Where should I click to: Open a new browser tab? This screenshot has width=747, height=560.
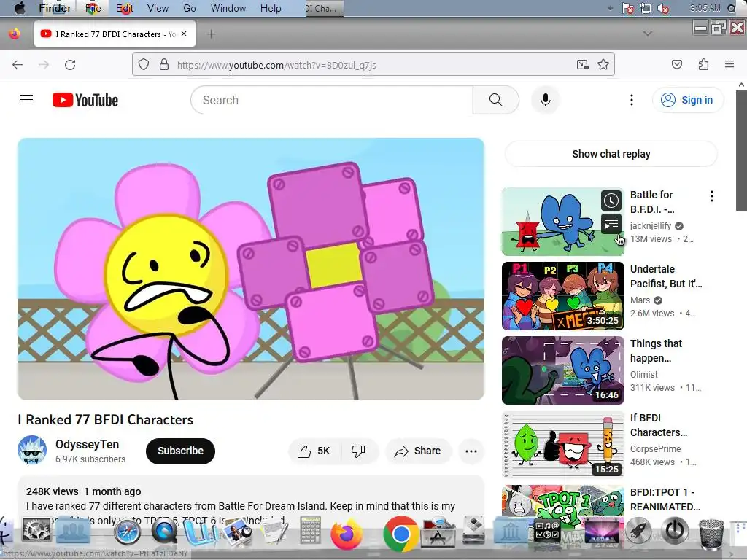[x=211, y=34]
